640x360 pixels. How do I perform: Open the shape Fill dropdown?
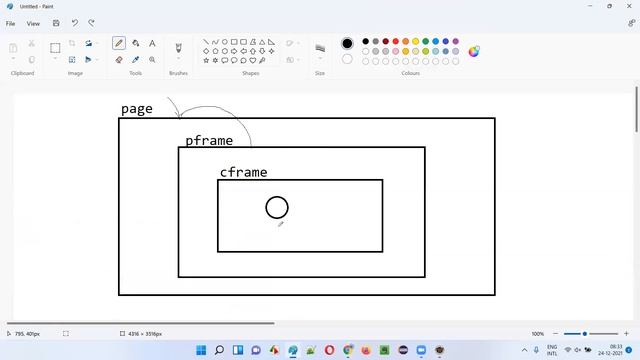(293, 60)
